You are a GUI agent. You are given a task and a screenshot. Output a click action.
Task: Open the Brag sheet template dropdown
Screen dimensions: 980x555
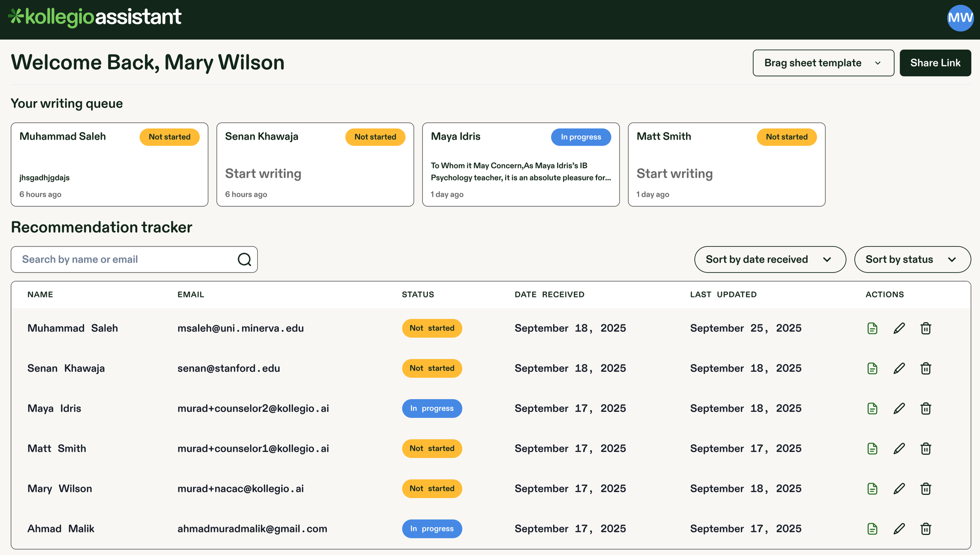pyautogui.click(x=823, y=63)
